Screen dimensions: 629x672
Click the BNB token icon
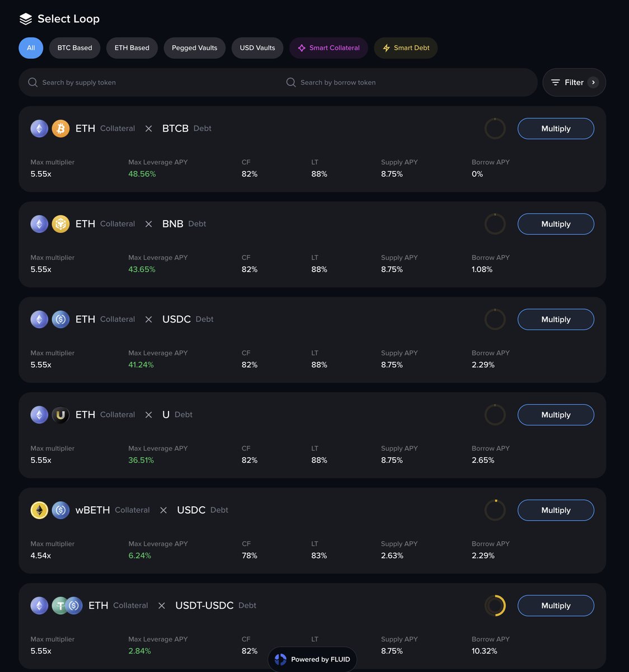pos(60,224)
